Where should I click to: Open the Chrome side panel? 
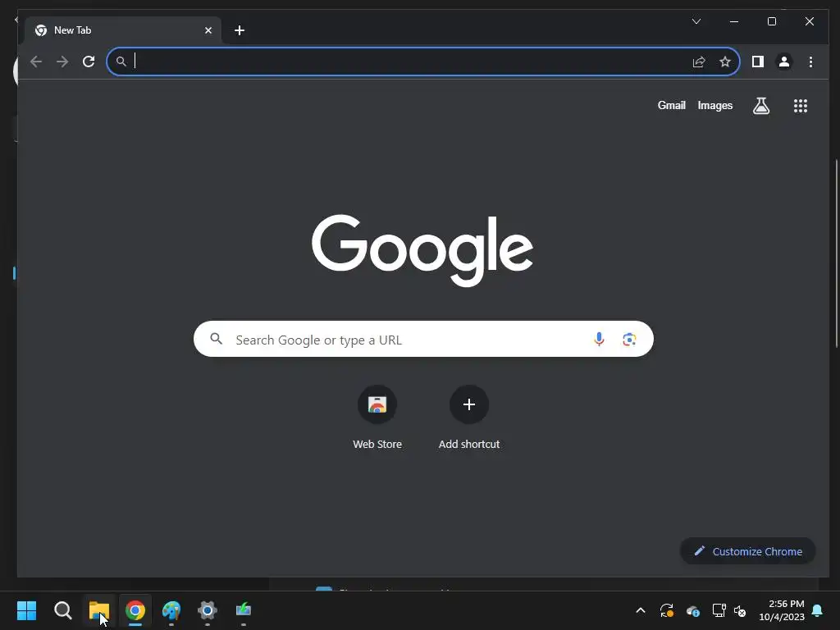coord(757,62)
